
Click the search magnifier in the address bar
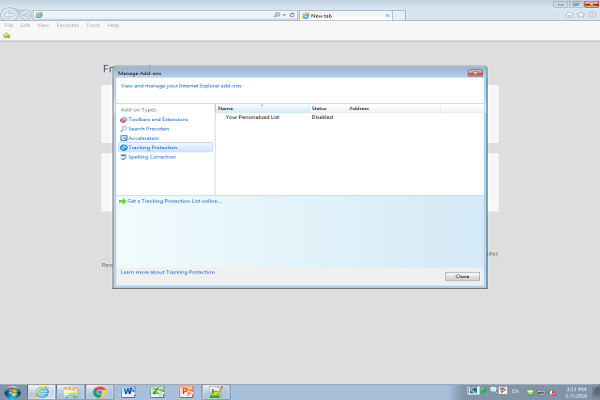coord(277,15)
